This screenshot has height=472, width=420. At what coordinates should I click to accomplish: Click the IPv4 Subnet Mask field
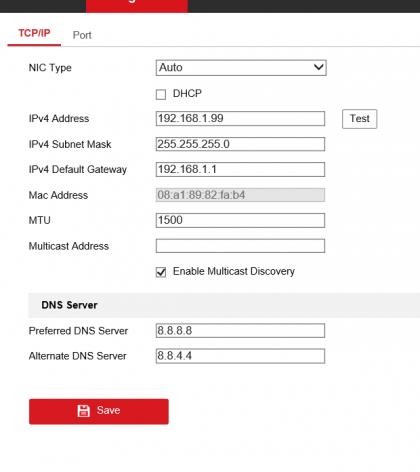click(x=240, y=144)
